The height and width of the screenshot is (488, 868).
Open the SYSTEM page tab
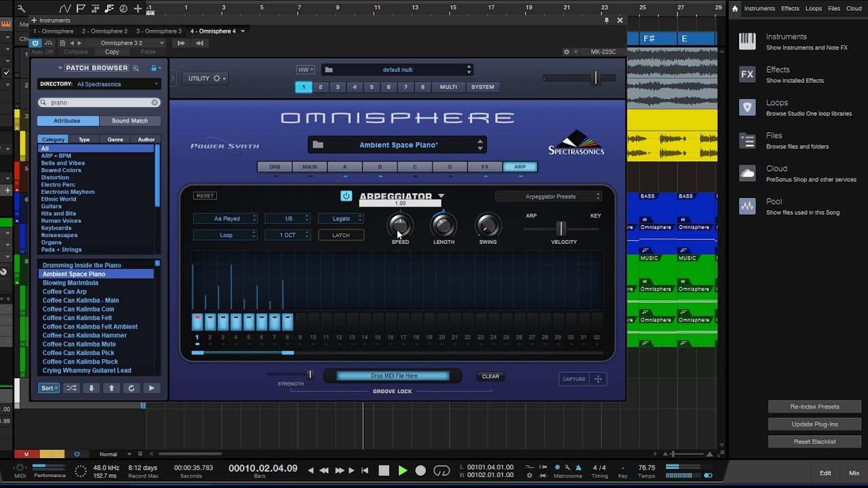pyautogui.click(x=483, y=87)
